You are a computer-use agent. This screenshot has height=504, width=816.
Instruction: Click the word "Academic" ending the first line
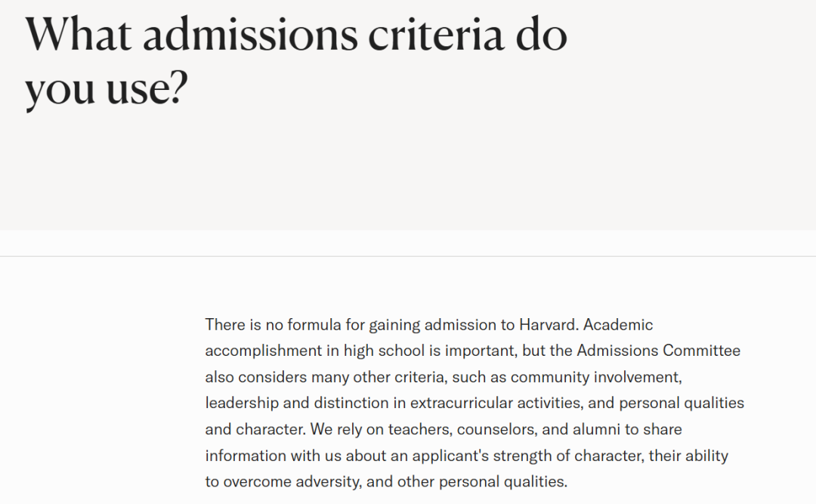618,325
